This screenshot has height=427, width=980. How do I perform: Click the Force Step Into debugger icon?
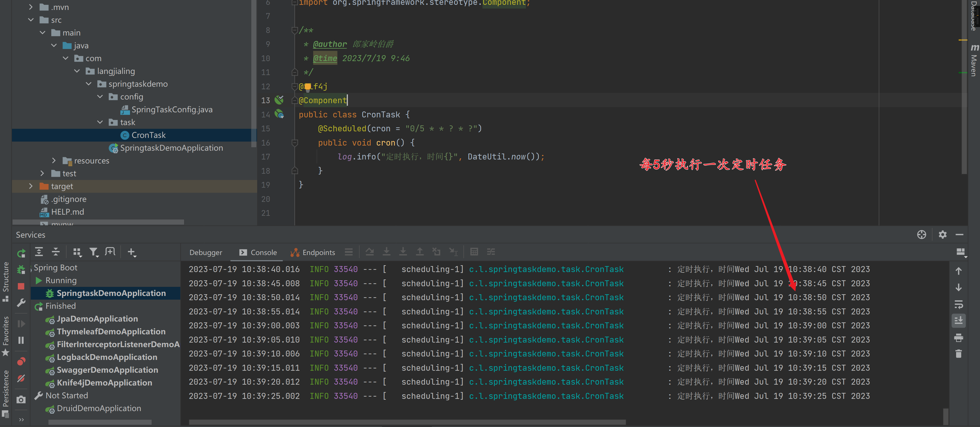point(403,252)
